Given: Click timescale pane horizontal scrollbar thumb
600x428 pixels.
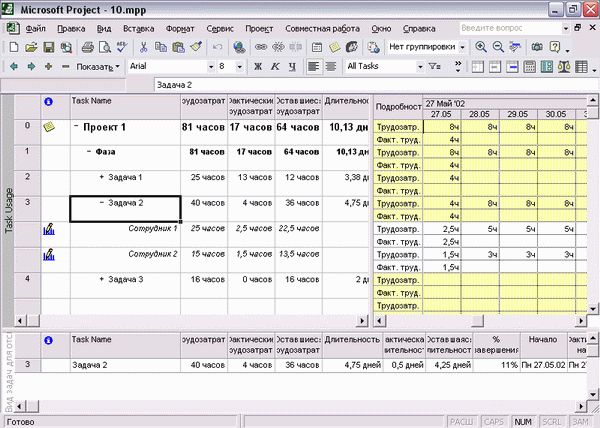Looking at the screenshot, I should click(x=477, y=321).
